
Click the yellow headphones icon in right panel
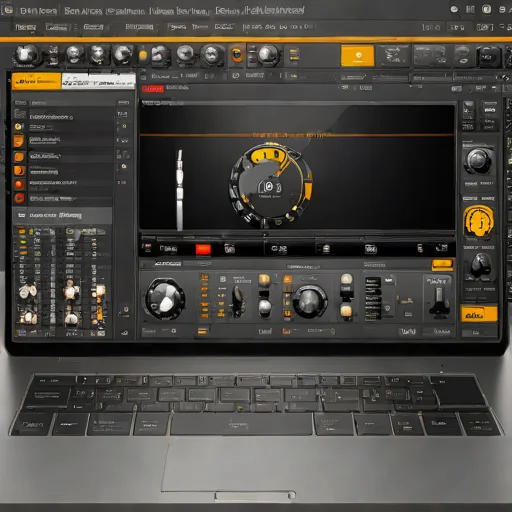pyautogui.click(x=479, y=220)
